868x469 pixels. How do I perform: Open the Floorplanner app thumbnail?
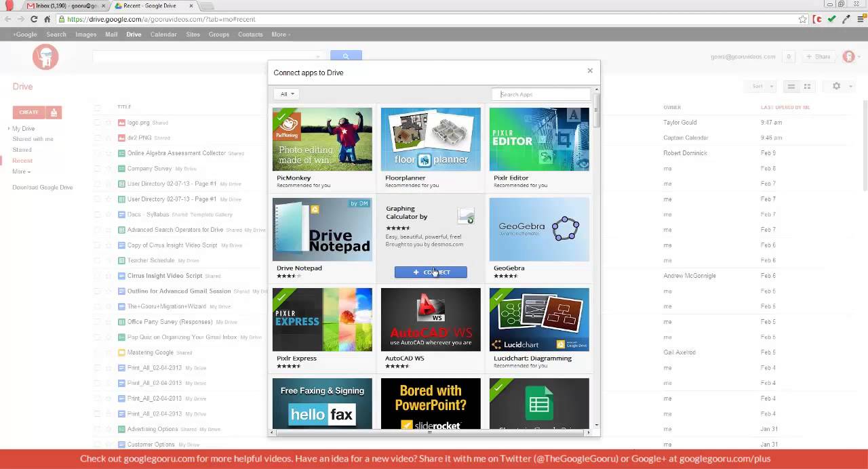[x=431, y=139]
